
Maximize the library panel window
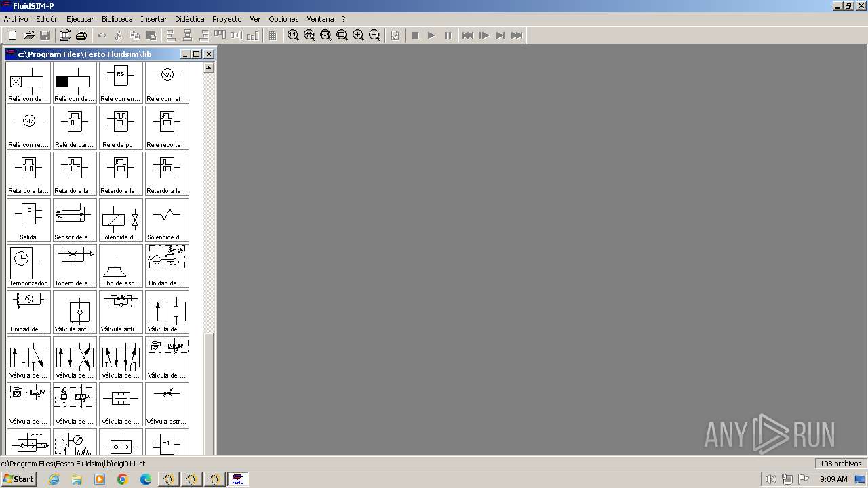click(x=197, y=54)
